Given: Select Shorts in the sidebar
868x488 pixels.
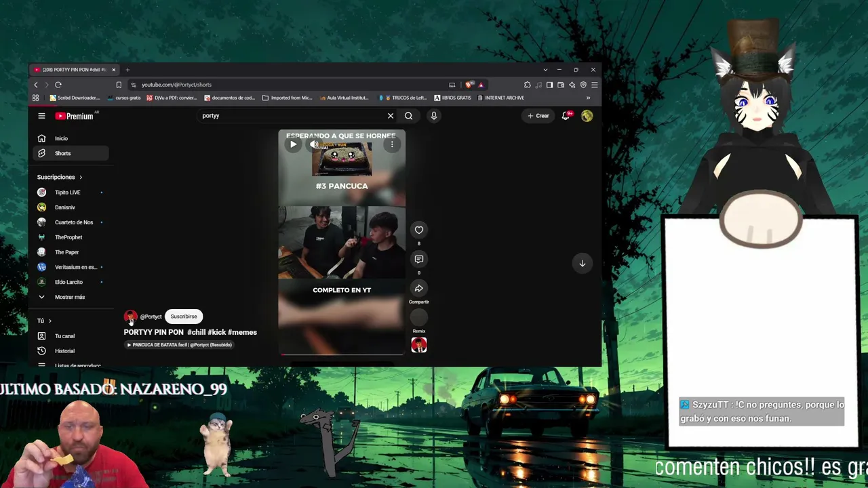Looking at the screenshot, I should click(x=71, y=153).
